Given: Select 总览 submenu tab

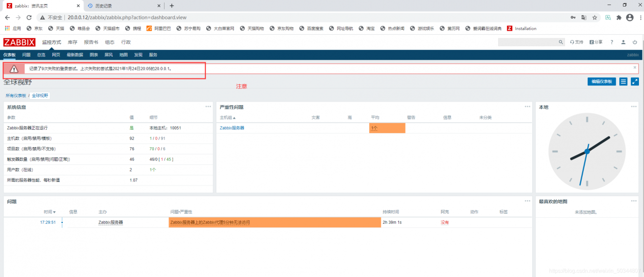Looking at the screenshot, I should [x=41, y=55].
